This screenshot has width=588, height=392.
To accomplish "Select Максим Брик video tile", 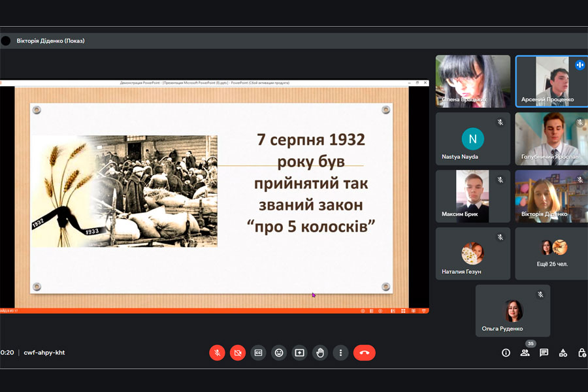I will 473,196.
